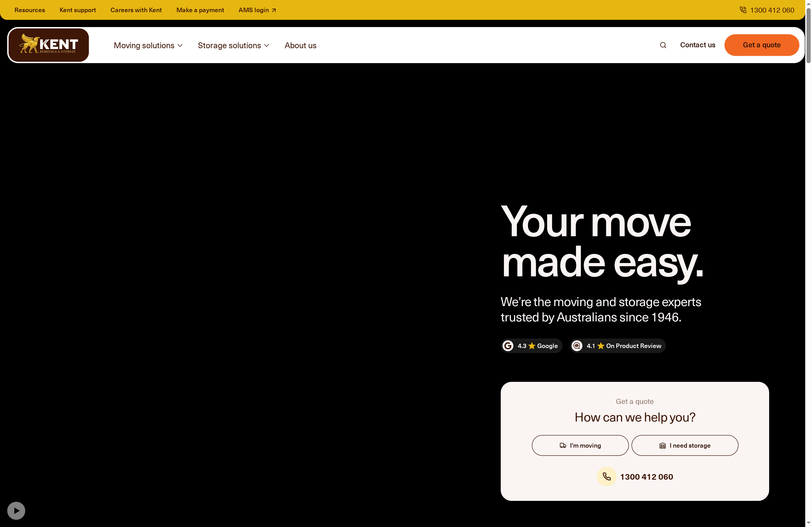Click Contact us in the header

tap(698, 45)
